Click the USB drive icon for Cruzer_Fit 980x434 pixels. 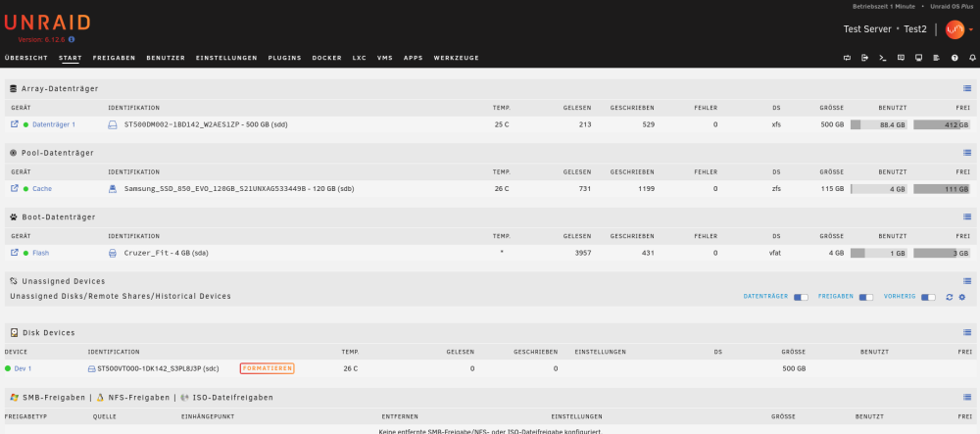[113, 253]
